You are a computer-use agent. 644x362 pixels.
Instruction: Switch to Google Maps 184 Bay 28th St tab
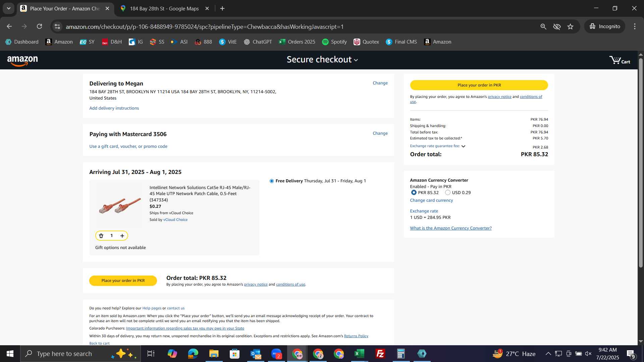point(164,8)
